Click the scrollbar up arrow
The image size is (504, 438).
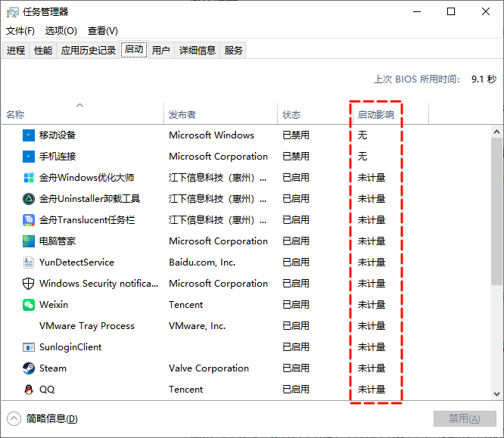tap(496, 132)
